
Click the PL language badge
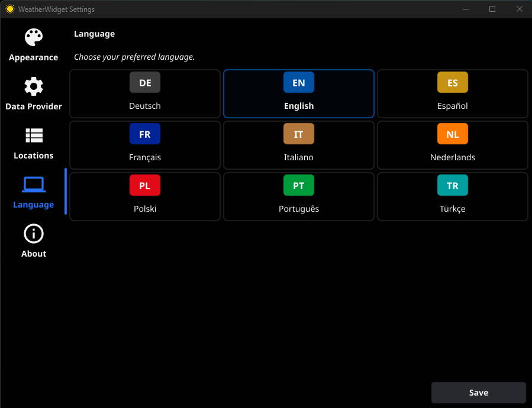(145, 185)
